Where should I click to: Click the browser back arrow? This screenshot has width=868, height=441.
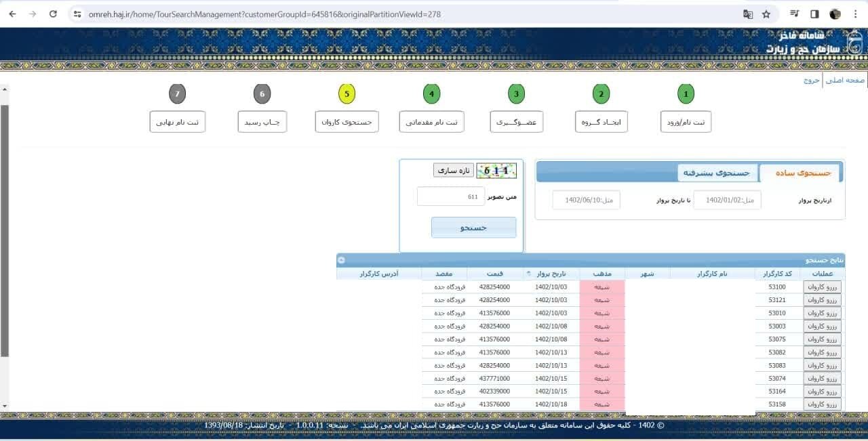click(x=12, y=14)
